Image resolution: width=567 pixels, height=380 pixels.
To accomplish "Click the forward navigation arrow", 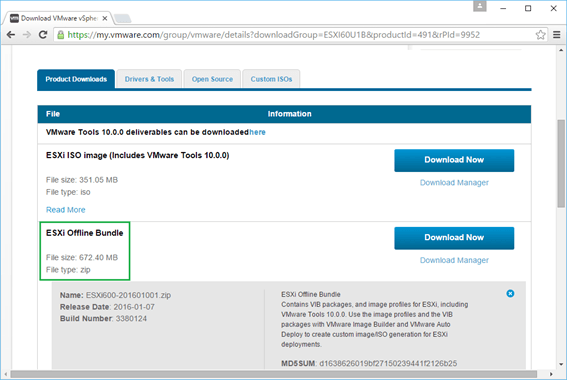I will tap(27, 35).
